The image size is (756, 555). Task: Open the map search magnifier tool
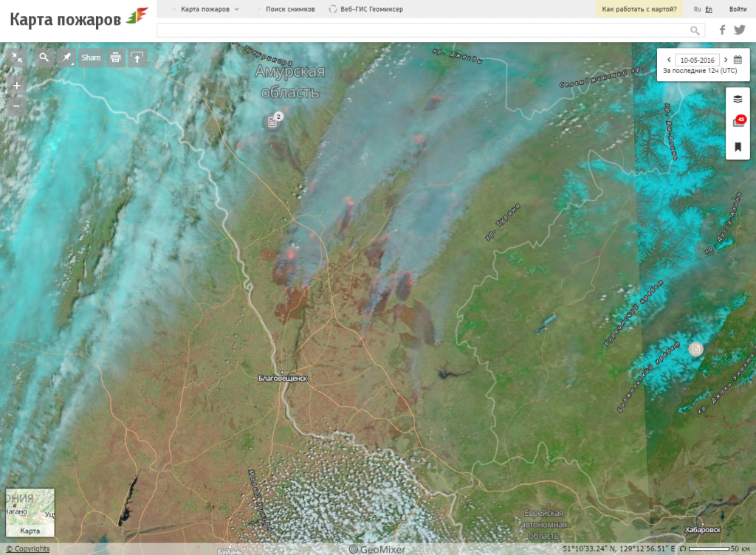point(44,58)
